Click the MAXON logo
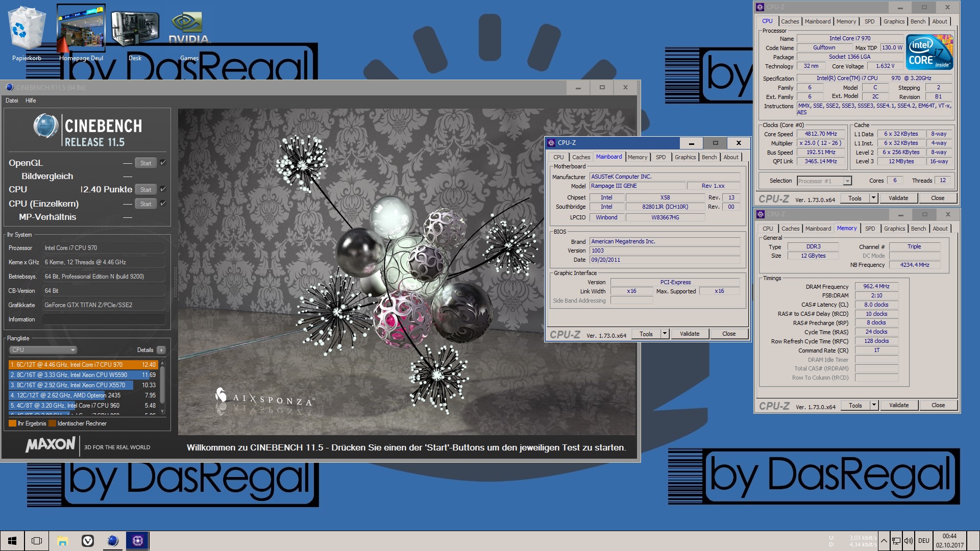Viewport: 980px width, 551px height. (51, 444)
